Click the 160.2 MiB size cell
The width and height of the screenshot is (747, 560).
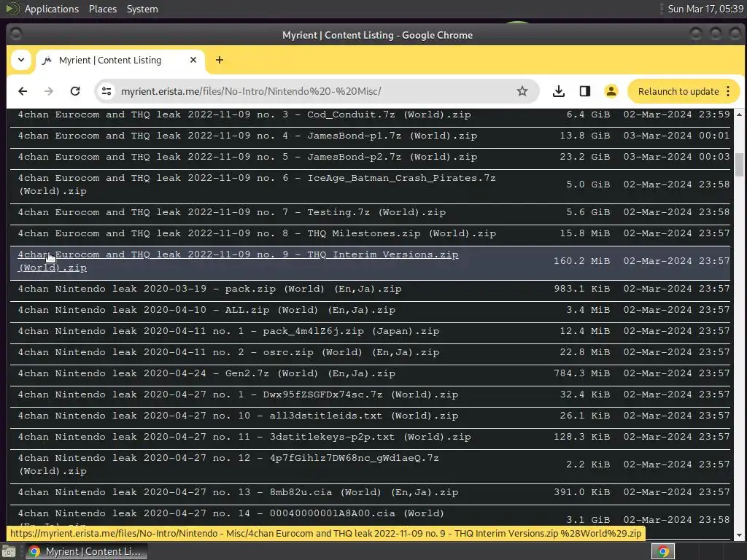tap(581, 261)
